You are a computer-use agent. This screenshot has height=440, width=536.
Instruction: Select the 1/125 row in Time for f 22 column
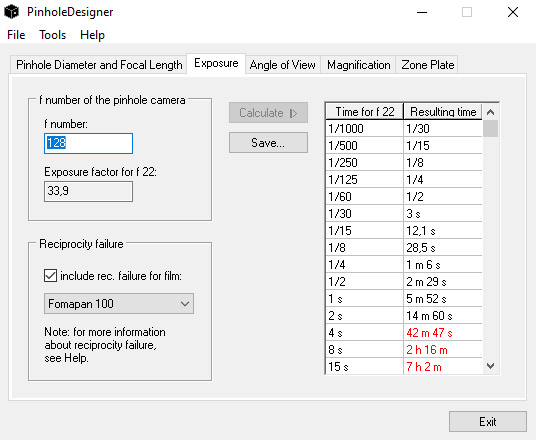(364, 179)
